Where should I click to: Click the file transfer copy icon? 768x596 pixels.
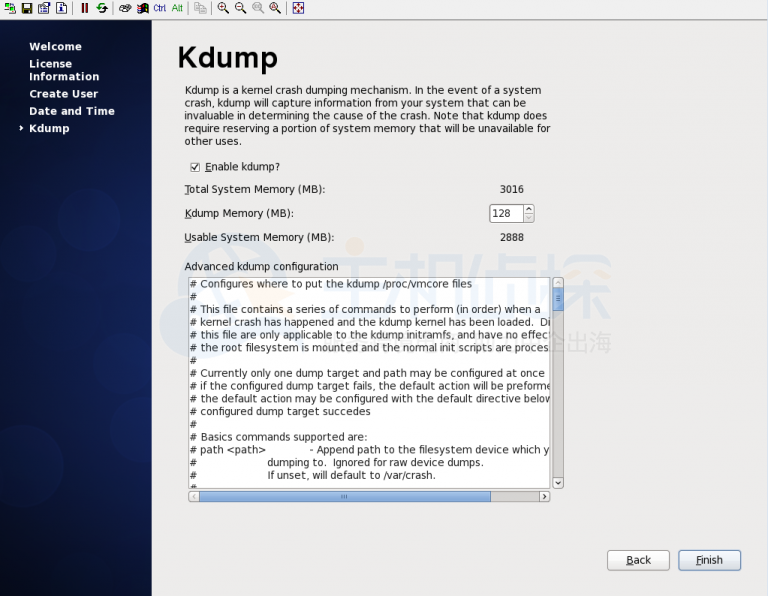click(x=200, y=8)
